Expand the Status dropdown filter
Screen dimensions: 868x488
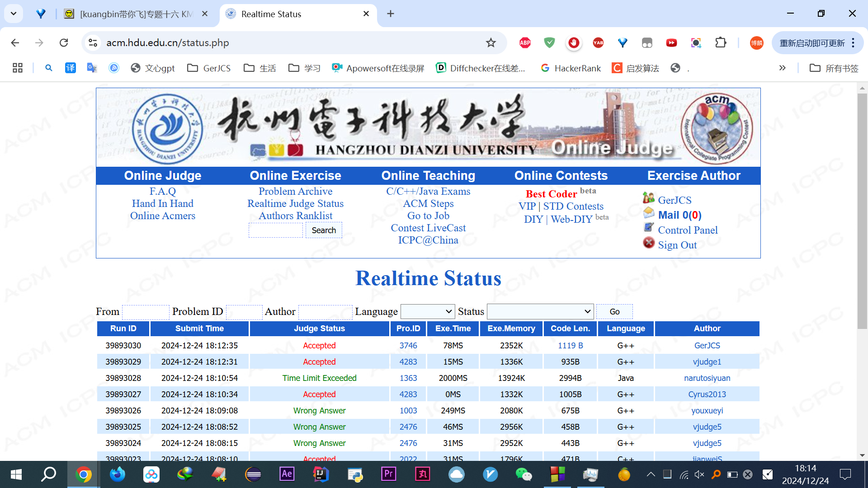540,311
